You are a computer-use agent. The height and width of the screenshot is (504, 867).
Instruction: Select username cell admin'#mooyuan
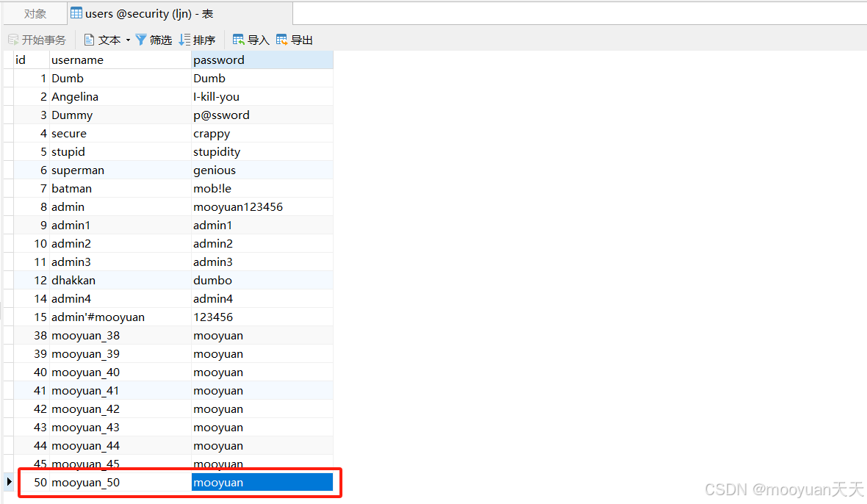[120, 317]
